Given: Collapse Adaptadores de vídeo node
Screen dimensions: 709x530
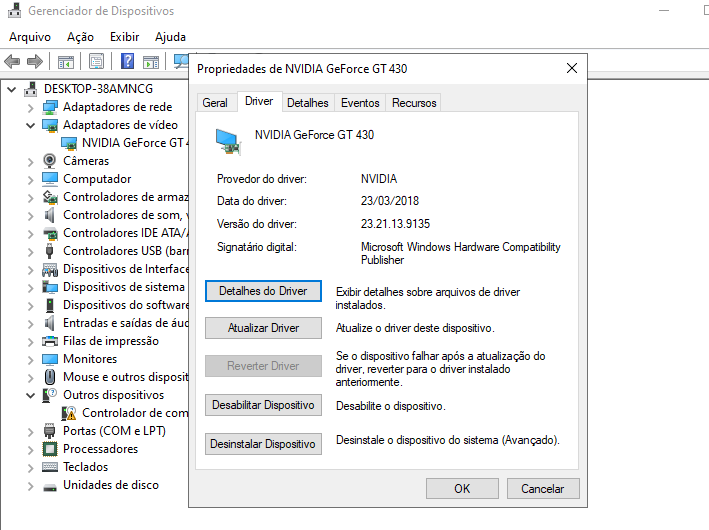Looking at the screenshot, I should 30,125.
